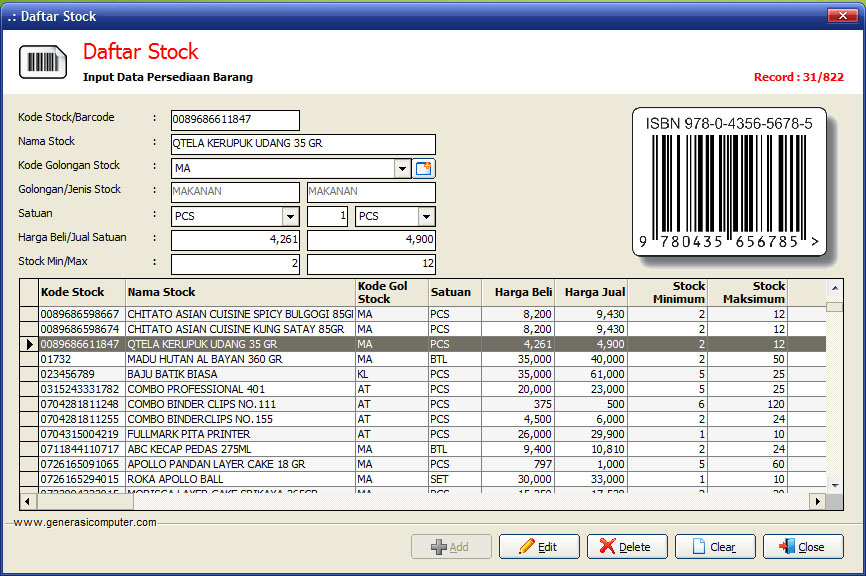Sort by Nama Stock column header
Image resolution: width=866 pixels, height=576 pixels.
240,292
